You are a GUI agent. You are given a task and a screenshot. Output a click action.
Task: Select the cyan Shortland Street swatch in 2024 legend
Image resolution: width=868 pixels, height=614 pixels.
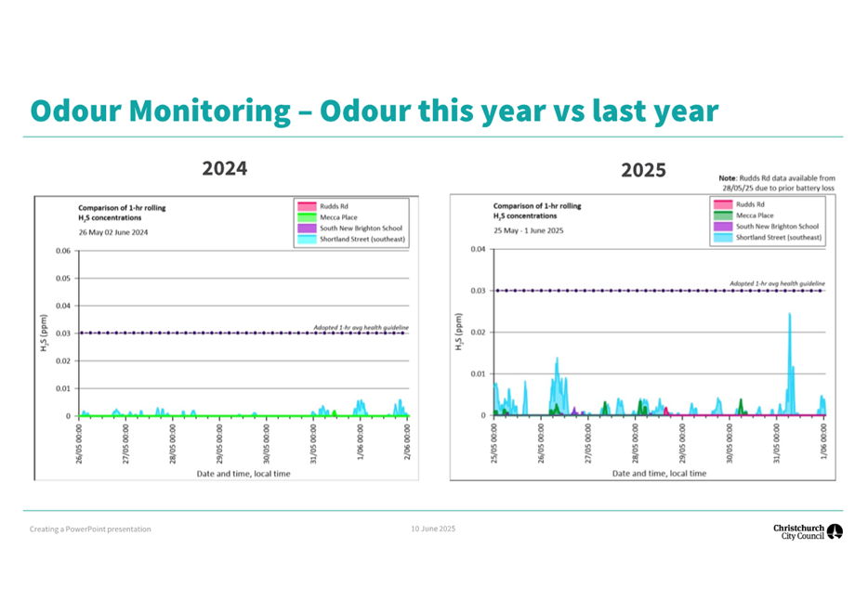tap(307, 239)
